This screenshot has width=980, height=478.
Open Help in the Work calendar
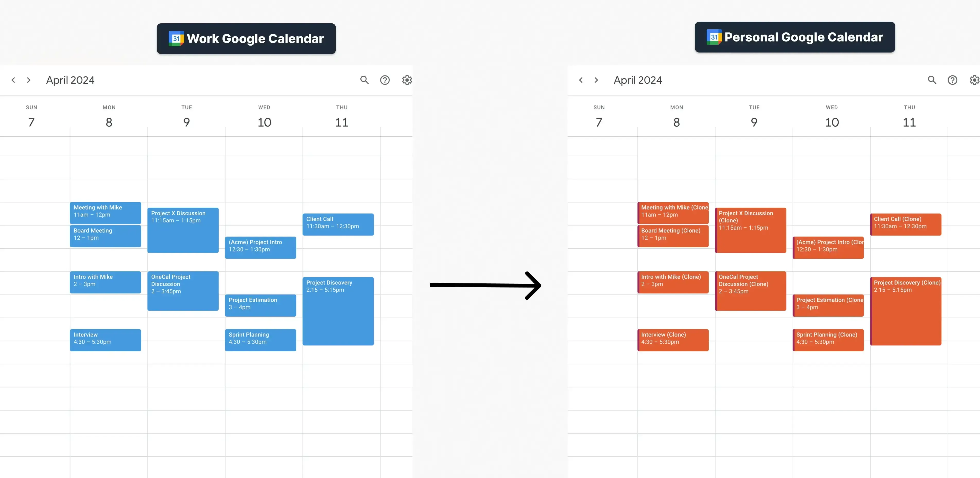(385, 80)
